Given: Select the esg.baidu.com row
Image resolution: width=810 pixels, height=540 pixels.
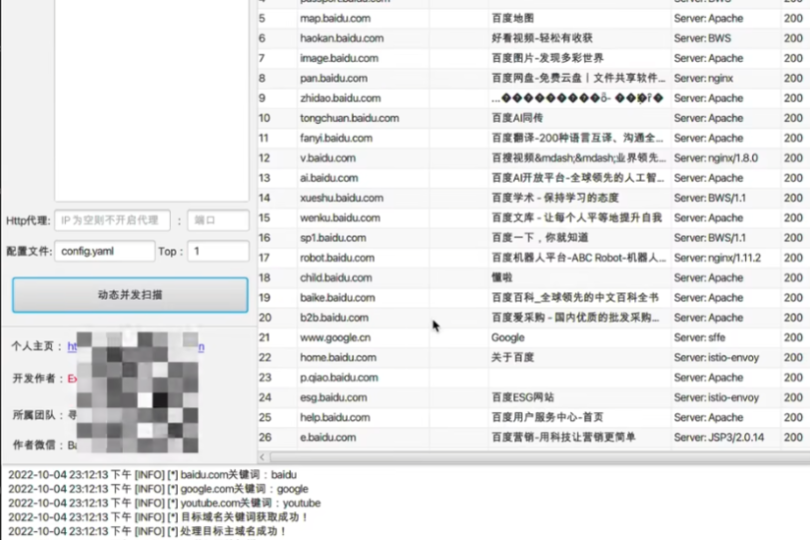Looking at the screenshot, I should (x=534, y=397).
